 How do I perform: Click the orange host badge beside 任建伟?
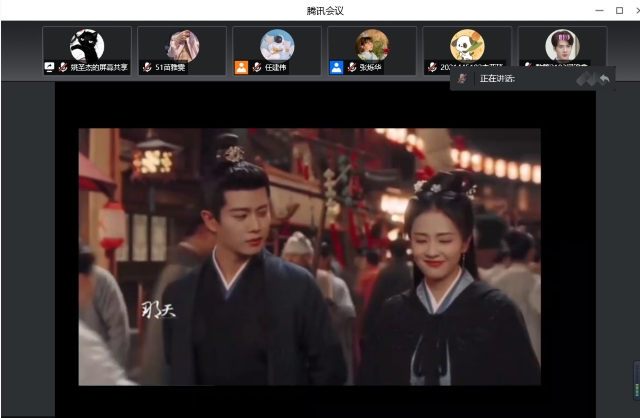241,67
